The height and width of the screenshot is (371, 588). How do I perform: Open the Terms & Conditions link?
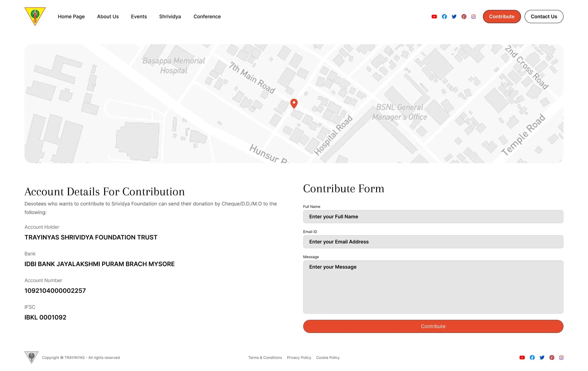coord(265,358)
